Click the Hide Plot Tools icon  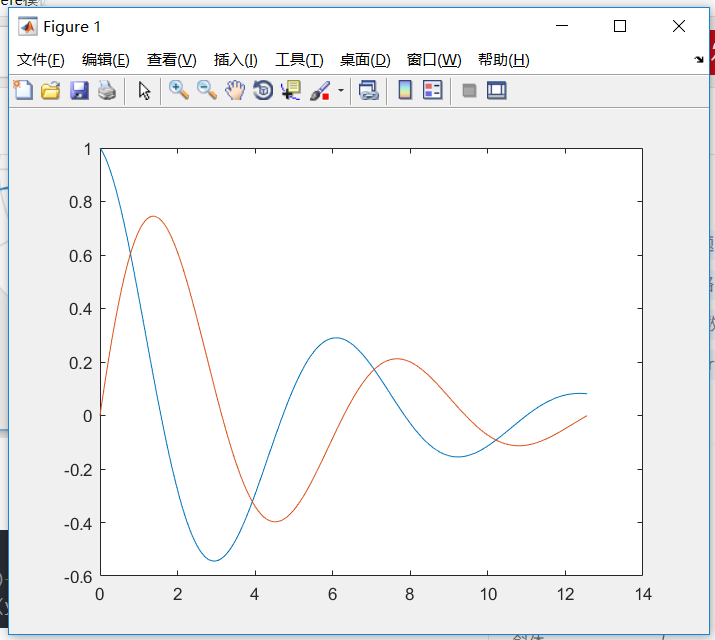point(469,91)
